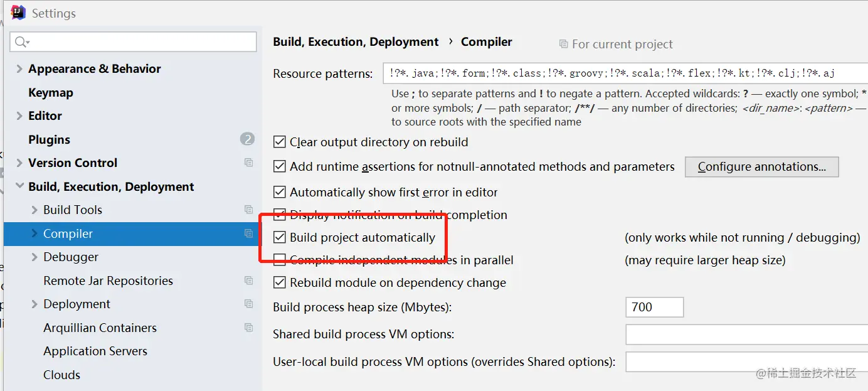The width and height of the screenshot is (868, 391).
Task: Click Build, Execution, Deployment breadcrumb link
Action: pyautogui.click(x=356, y=42)
